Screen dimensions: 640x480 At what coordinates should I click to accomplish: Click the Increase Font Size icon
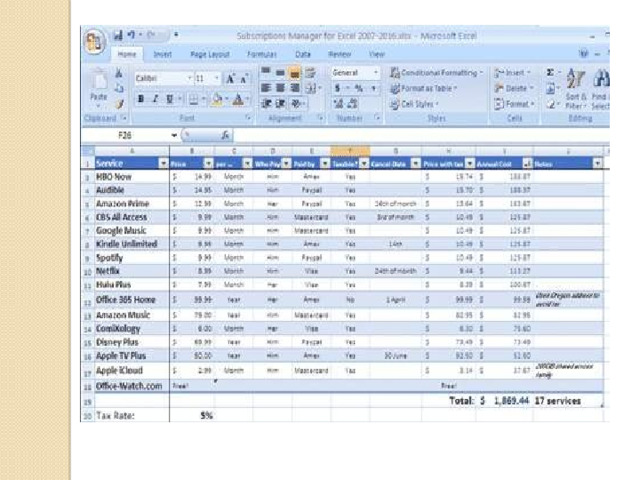coord(231,78)
